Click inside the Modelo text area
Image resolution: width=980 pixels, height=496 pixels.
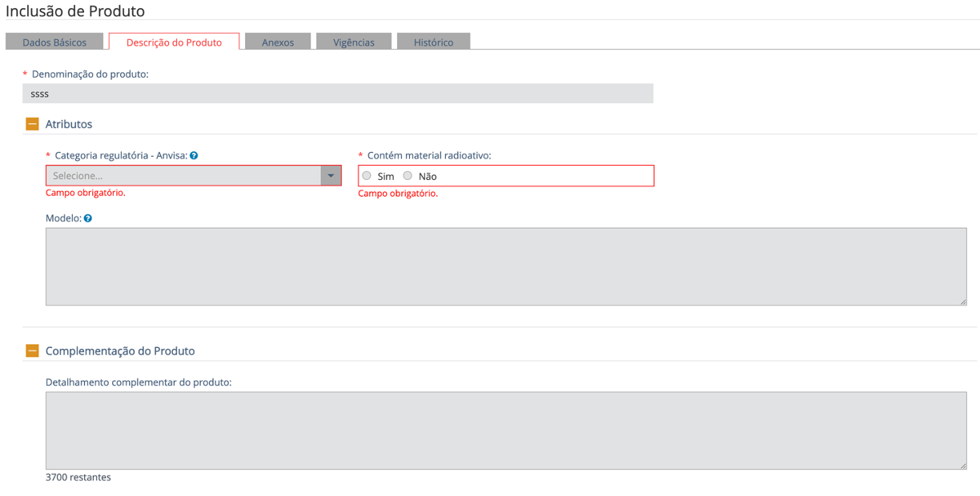505,266
